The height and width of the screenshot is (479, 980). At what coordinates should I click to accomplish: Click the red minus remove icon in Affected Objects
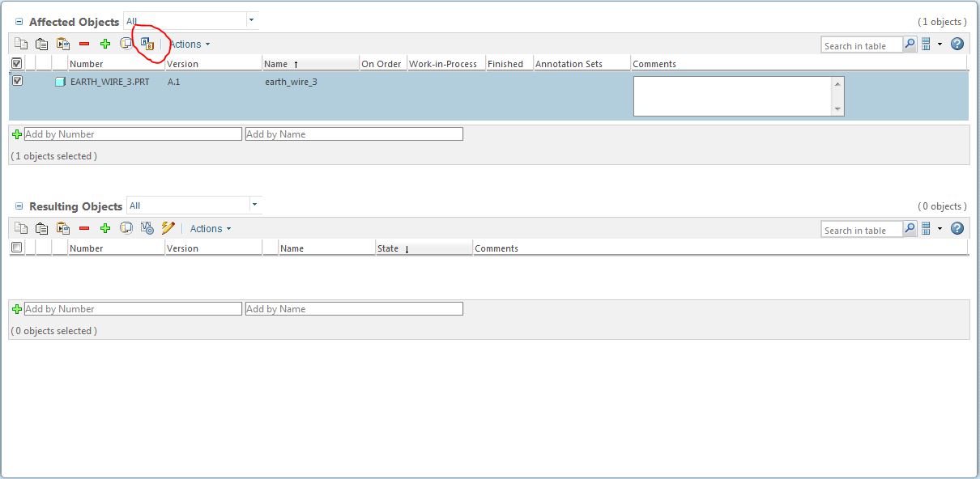pos(84,45)
